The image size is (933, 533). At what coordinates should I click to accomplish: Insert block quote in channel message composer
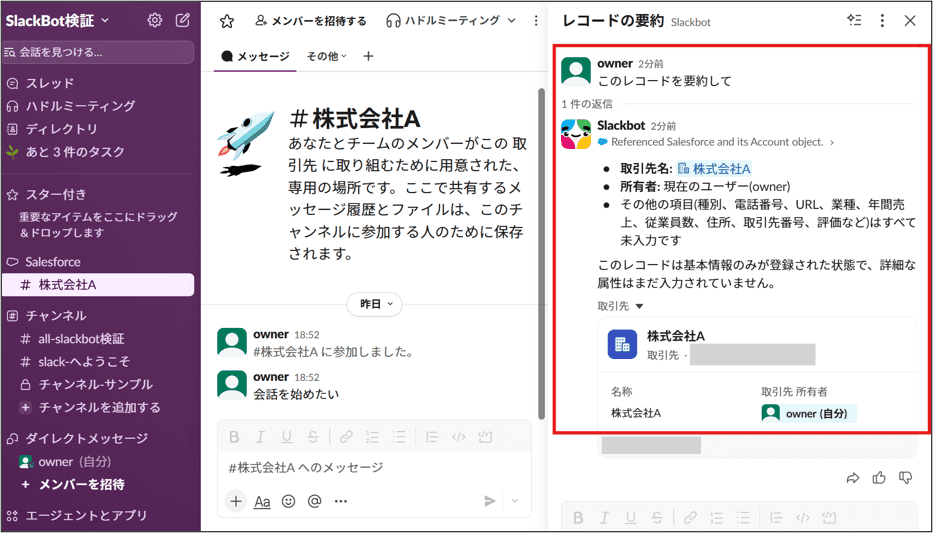(x=432, y=437)
